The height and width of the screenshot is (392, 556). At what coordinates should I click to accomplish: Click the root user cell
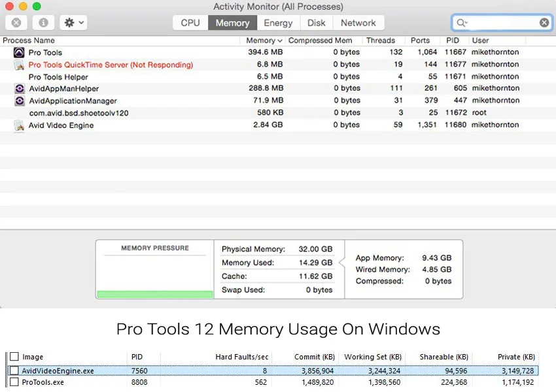(479, 112)
